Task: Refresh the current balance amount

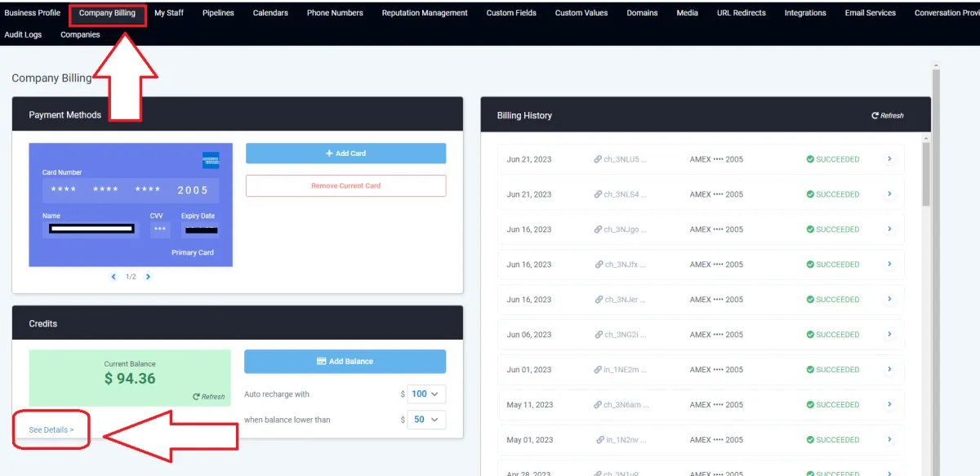Action: tap(208, 397)
